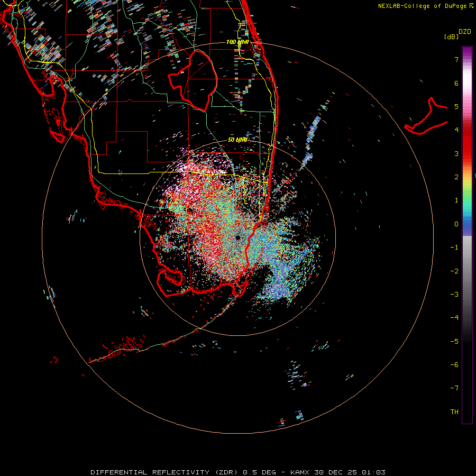Image resolution: width=476 pixels, height=476 pixels.
Task: Click the 1 value on the colorbar scale
Action: [x=456, y=200]
